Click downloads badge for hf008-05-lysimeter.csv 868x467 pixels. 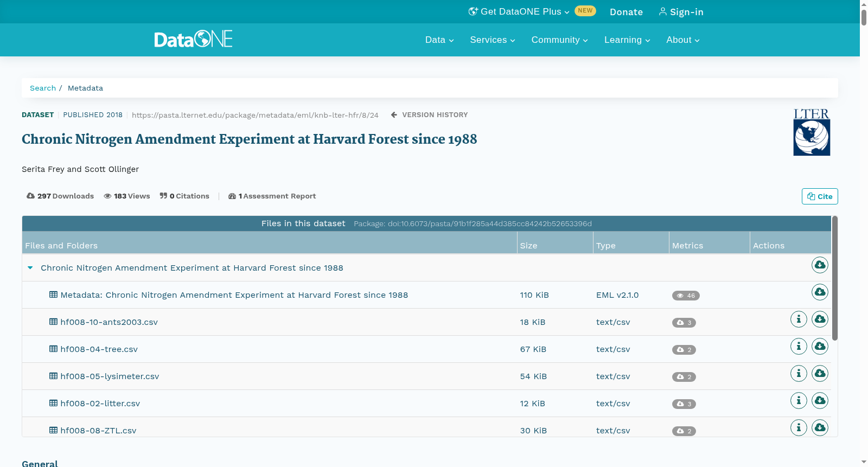tap(684, 377)
